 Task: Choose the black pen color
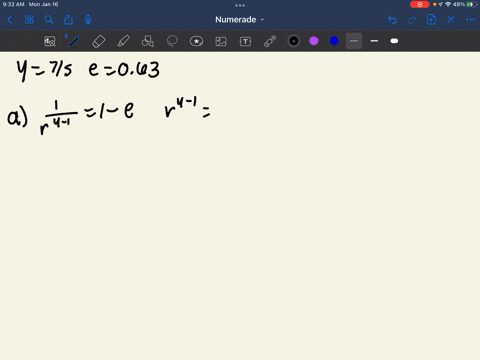(294, 41)
